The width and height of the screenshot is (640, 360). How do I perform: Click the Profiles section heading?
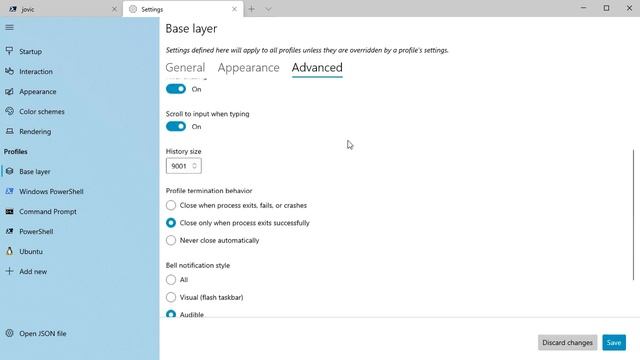coord(16,151)
